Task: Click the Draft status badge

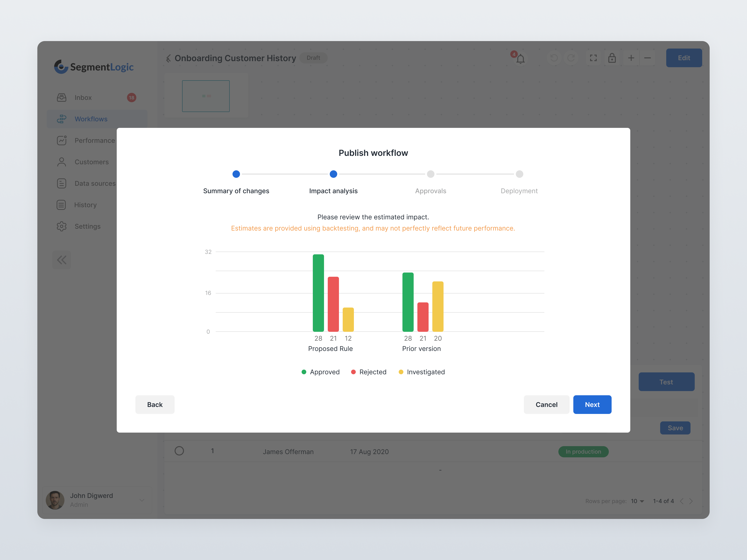Action: 313,58
